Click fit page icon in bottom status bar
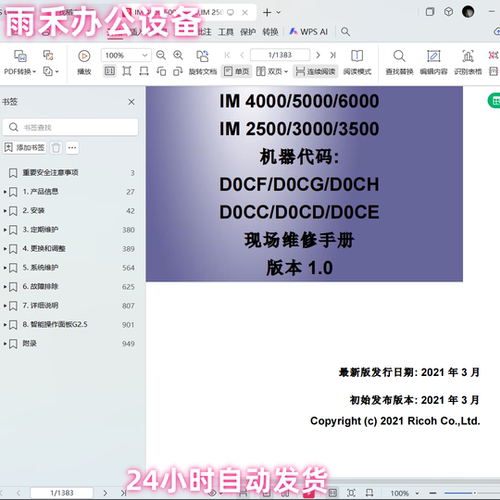 click(351, 493)
